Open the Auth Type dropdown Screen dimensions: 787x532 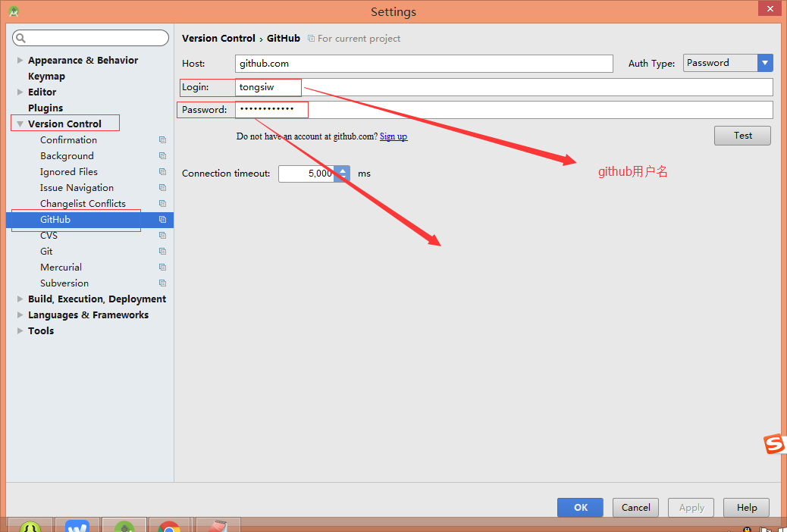click(728, 63)
